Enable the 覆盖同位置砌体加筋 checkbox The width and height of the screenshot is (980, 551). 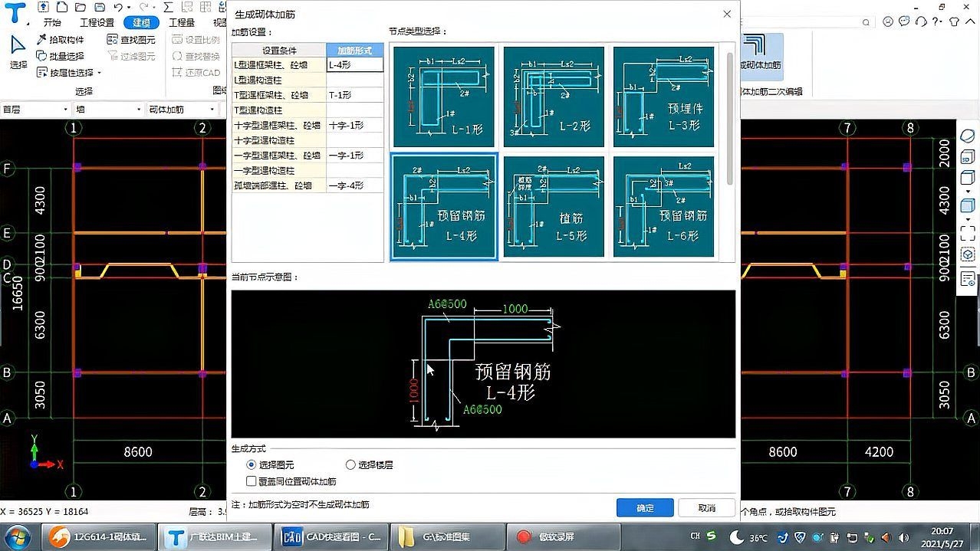(x=252, y=480)
